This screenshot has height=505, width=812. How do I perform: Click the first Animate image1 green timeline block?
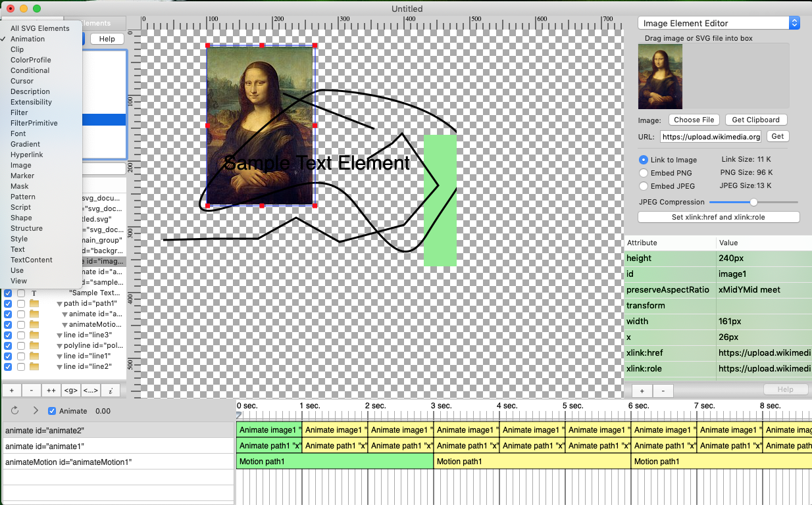click(269, 430)
